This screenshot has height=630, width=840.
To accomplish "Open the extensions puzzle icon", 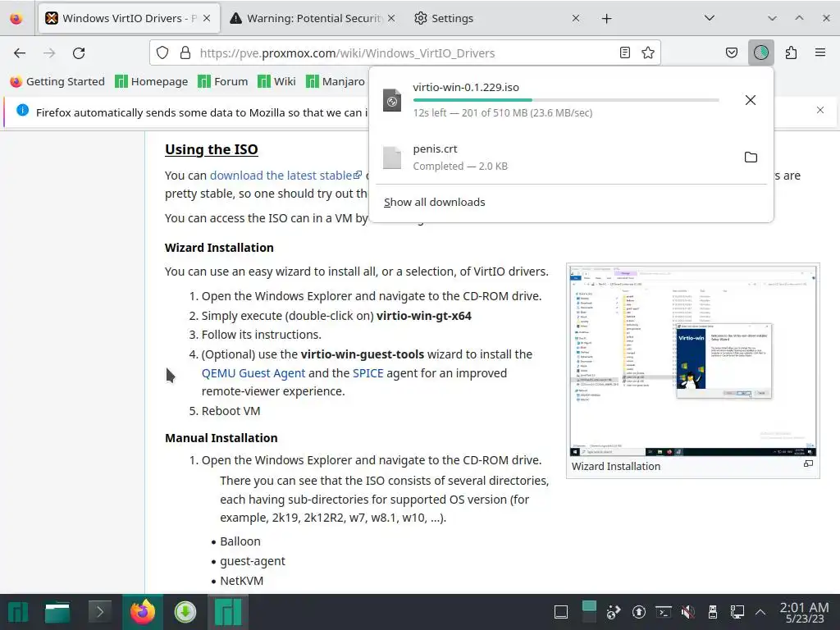I will coord(791,52).
